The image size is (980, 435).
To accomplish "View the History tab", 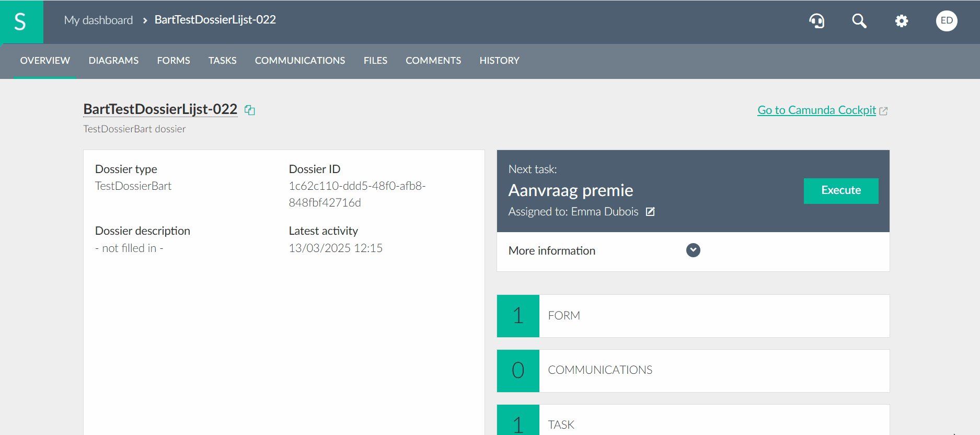I will (499, 61).
